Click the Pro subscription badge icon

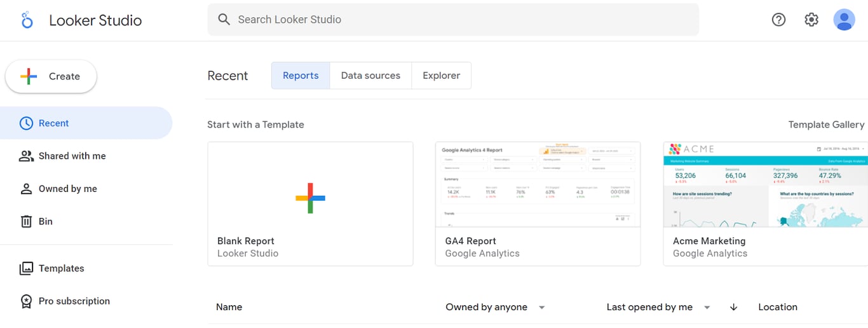click(26, 301)
